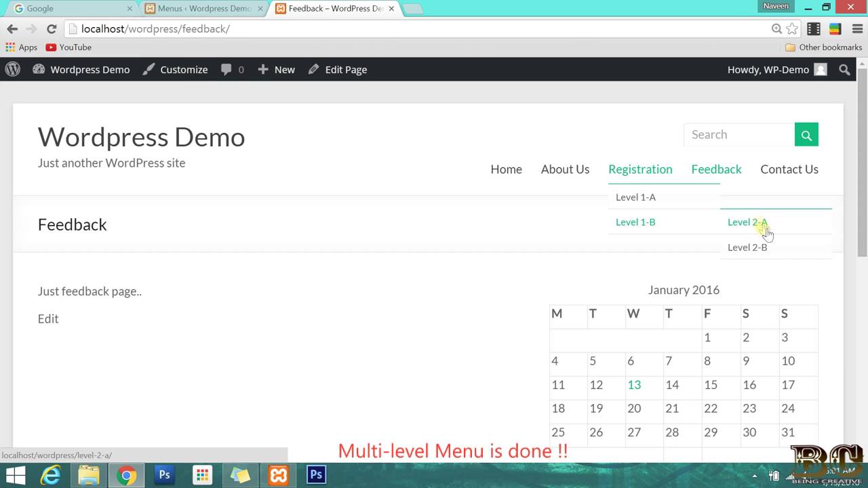868x488 pixels.
Task: Click the Edit link under feedback text
Action: coord(48,319)
